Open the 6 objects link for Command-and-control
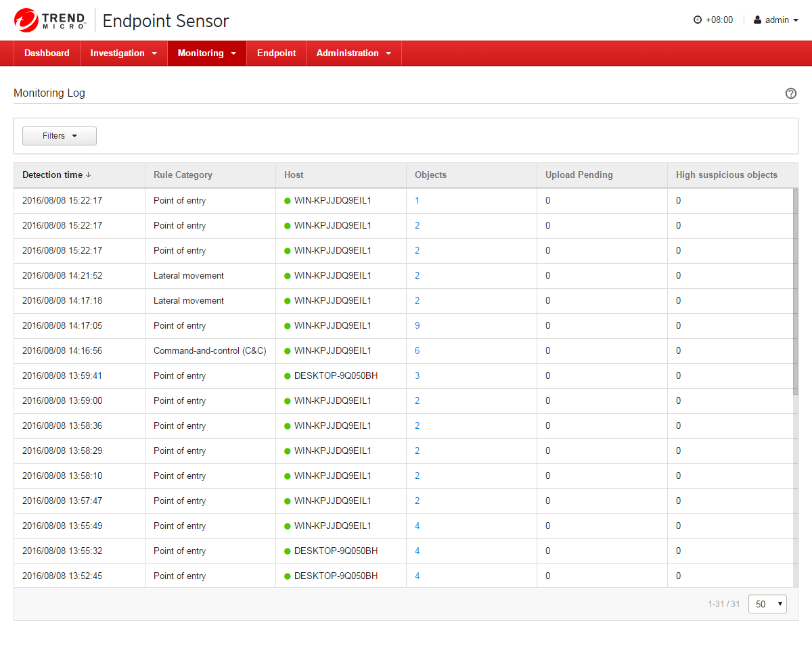Screen dimensions: 812x650 coord(418,351)
